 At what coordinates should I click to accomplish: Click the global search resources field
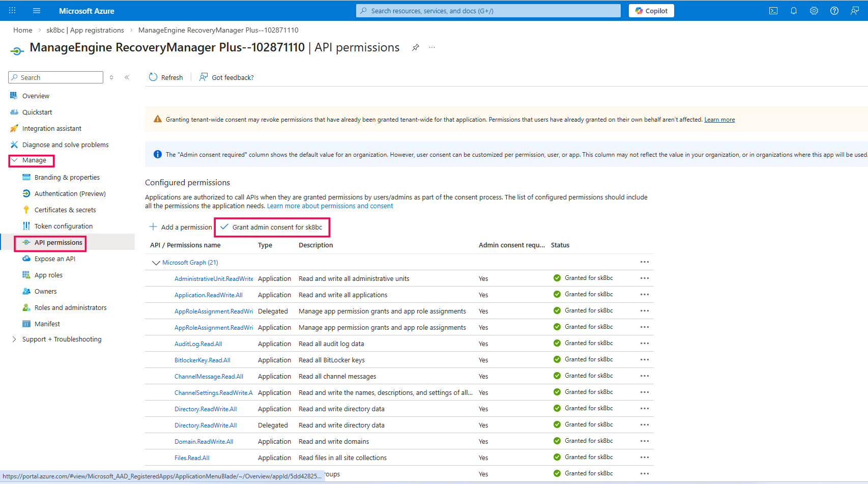488,11
